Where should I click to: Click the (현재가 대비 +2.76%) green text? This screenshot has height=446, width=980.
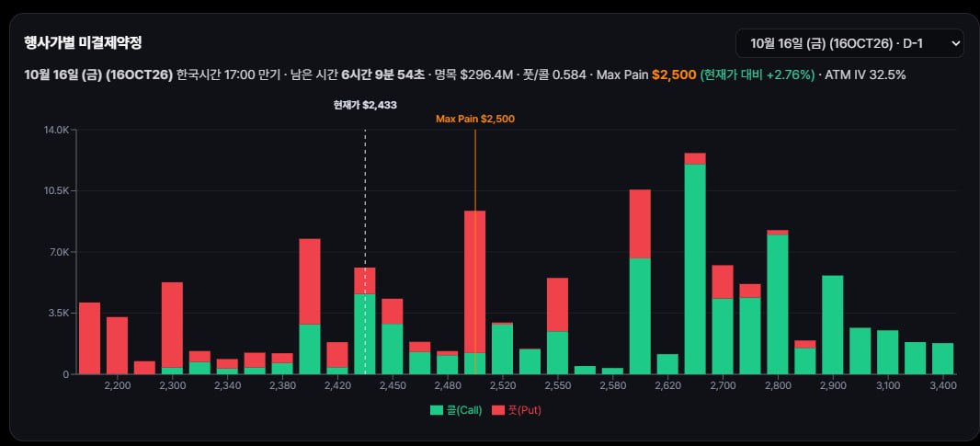[758, 75]
